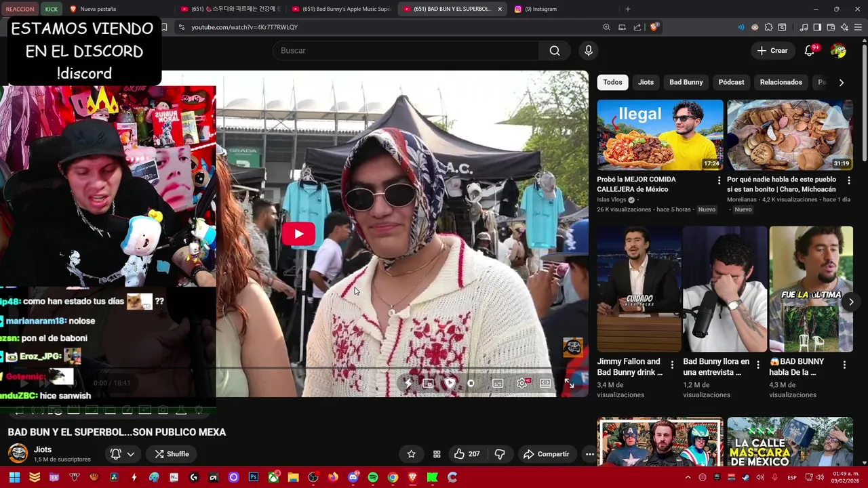
Task: Select the Pódcast filter chip
Action: (x=731, y=82)
